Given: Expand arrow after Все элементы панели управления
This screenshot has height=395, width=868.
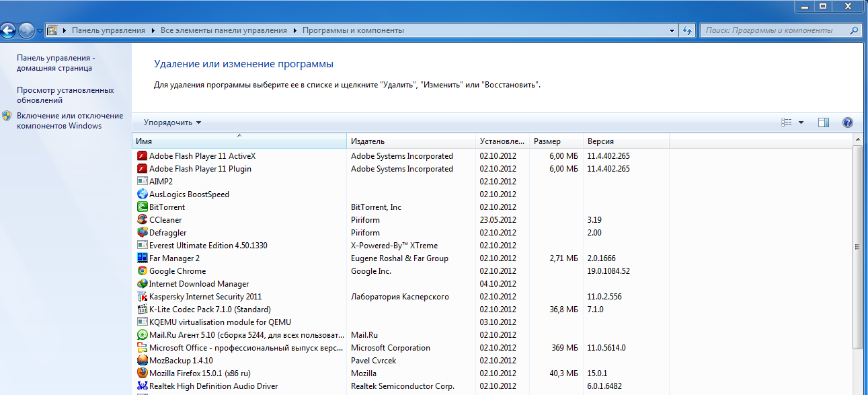Looking at the screenshot, I should pyautogui.click(x=295, y=30).
